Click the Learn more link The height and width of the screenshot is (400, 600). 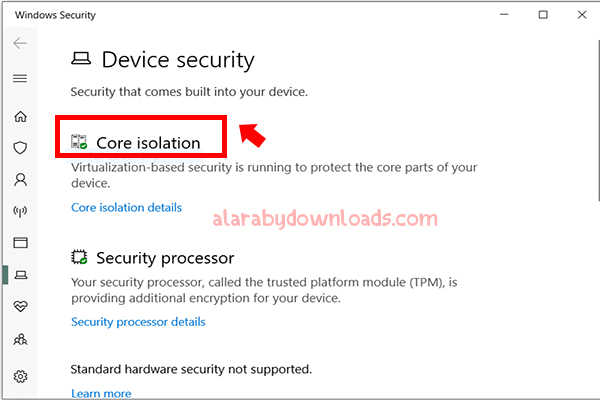pyautogui.click(x=101, y=393)
